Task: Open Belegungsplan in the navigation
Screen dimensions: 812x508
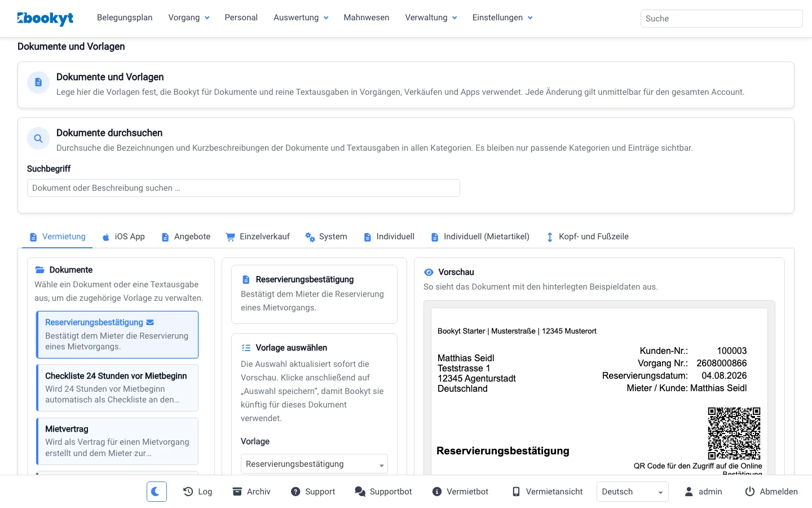Action: [125, 17]
